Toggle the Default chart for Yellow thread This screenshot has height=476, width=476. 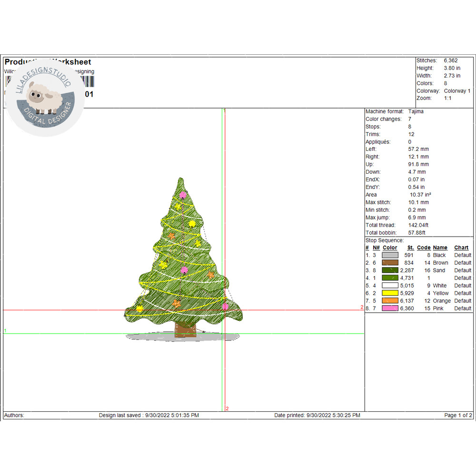click(462, 293)
